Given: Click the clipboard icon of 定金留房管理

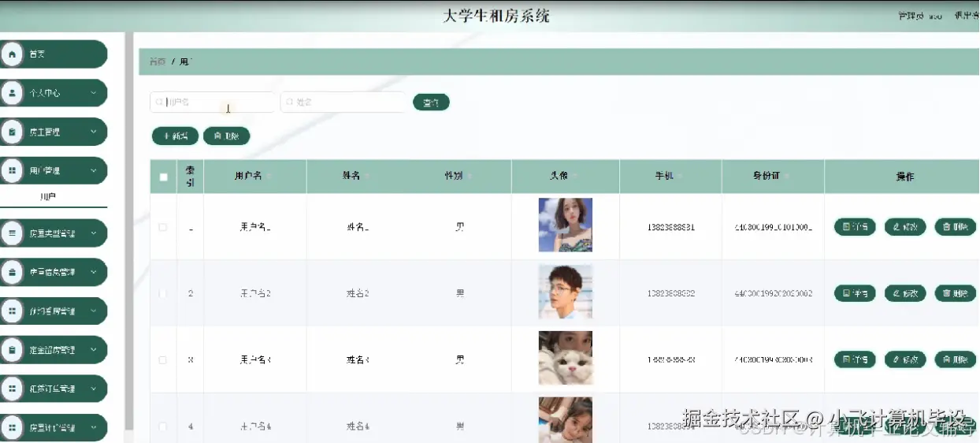Looking at the screenshot, I should point(12,350).
